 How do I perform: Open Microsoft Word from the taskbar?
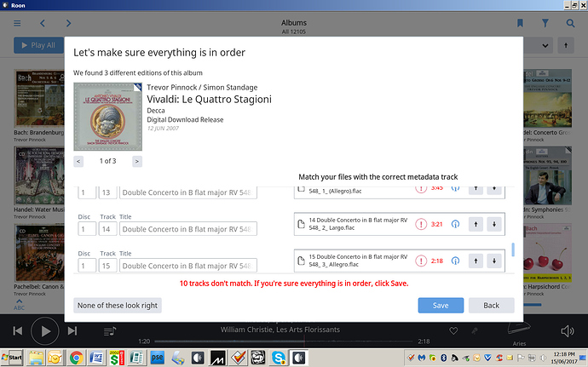click(x=96, y=358)
